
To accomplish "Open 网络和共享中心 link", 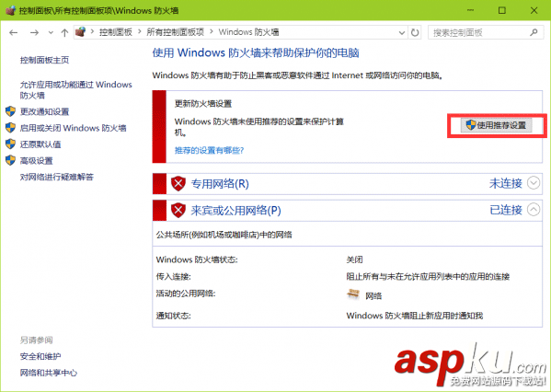I will click(49, 373).
